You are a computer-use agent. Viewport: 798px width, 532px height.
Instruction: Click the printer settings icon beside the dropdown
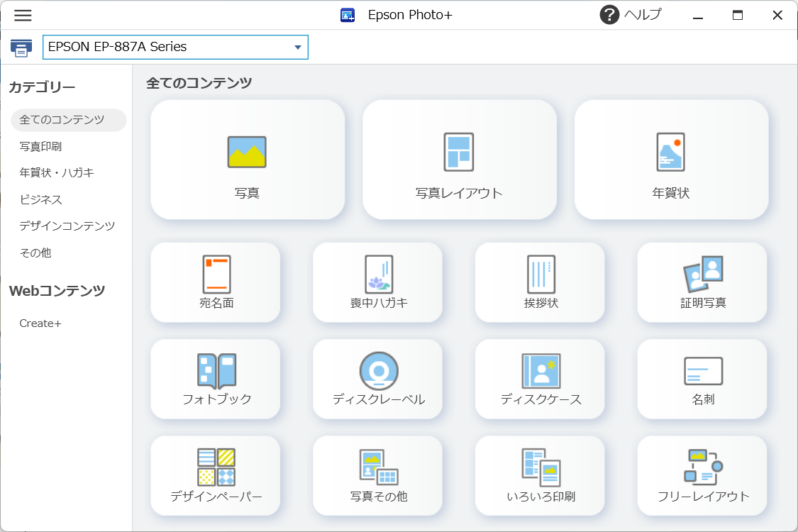click(x=21, y=48)
